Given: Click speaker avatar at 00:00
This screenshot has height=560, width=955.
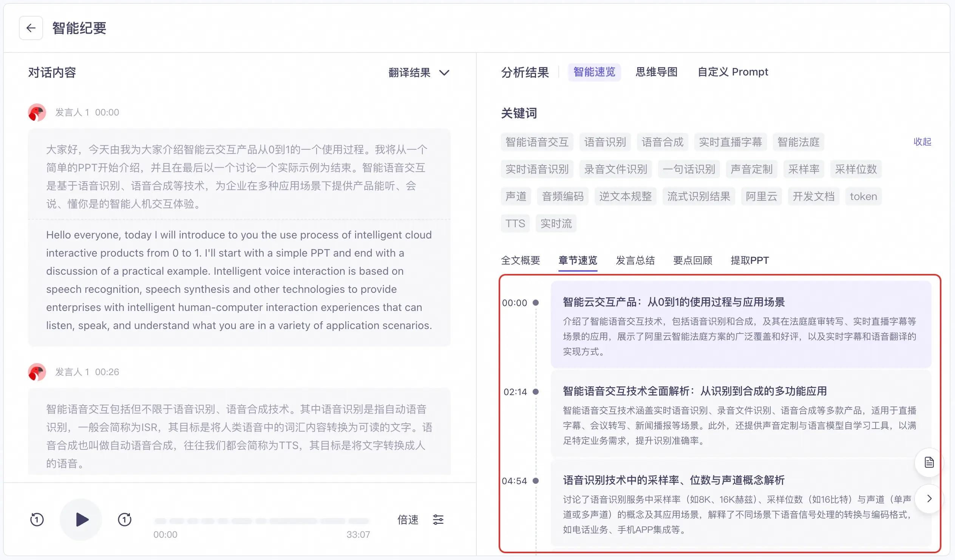Looking at the screenshot, I should pos(37,112).
